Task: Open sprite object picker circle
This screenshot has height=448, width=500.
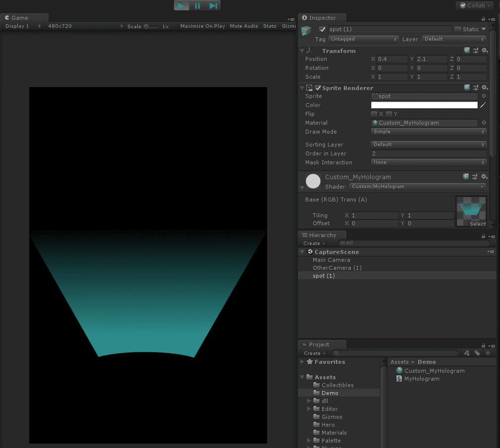Action: 484,96
